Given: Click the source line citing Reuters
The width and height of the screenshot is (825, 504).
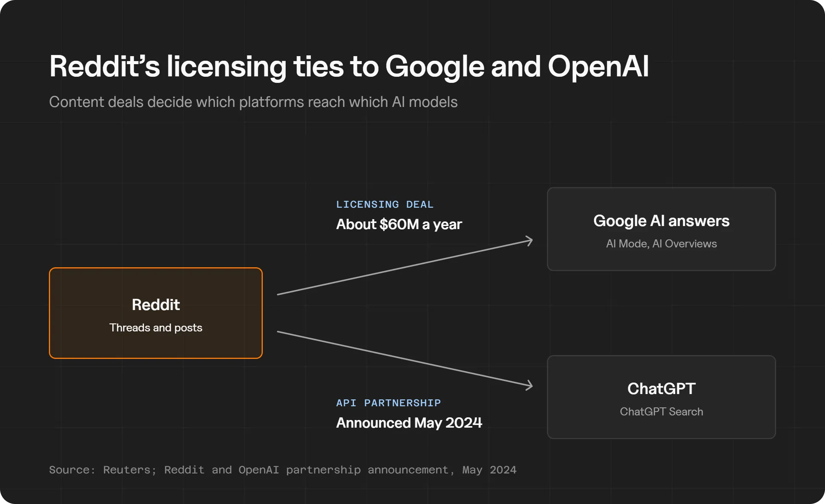Looking at the screenshot, I should [283, 470].
